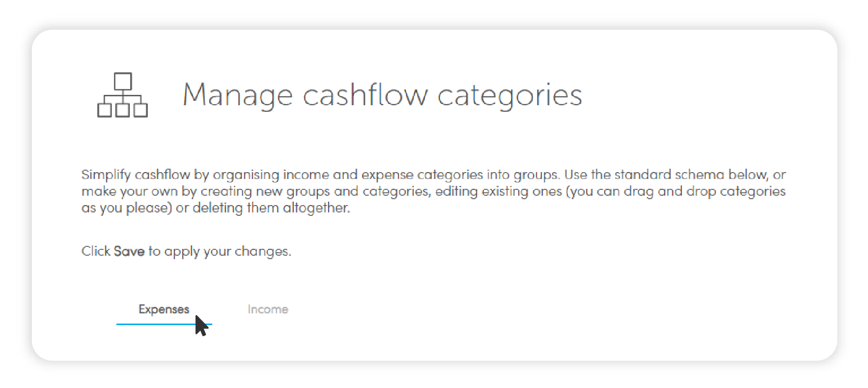
Task: Click the bottom-left square of the hierarchy icon
Action: pos(104,110)
